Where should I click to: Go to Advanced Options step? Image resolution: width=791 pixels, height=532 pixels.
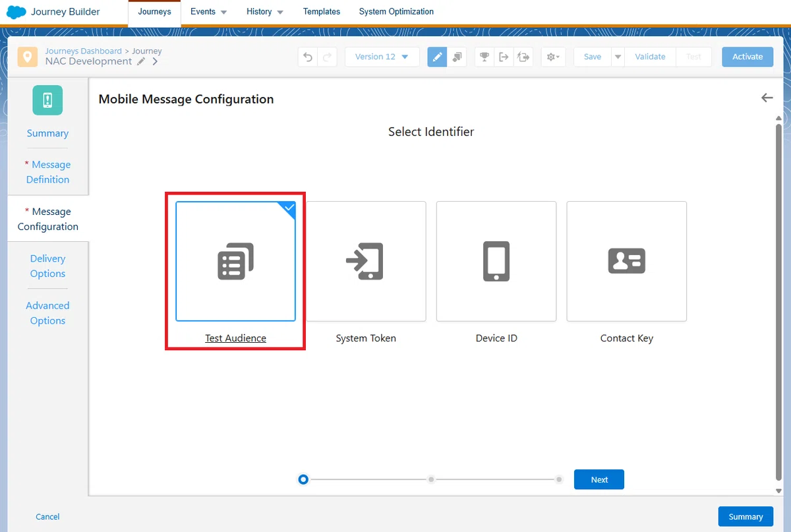pyautogui.click(x=47, y=313)
